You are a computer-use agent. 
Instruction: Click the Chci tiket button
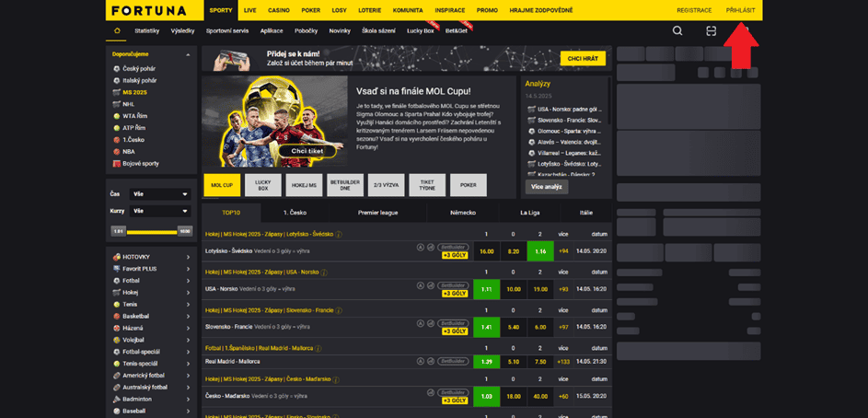tap(307, 151)
